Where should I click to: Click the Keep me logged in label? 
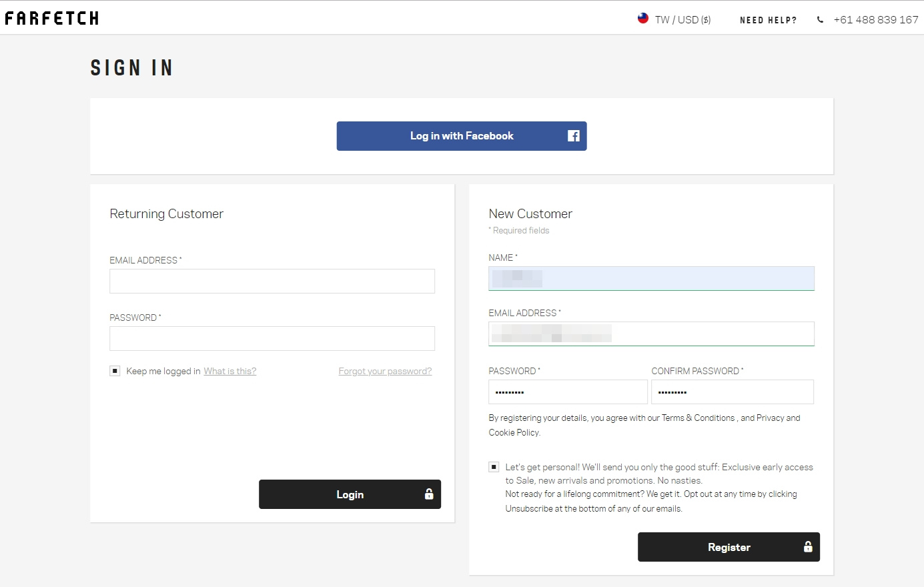163,372
